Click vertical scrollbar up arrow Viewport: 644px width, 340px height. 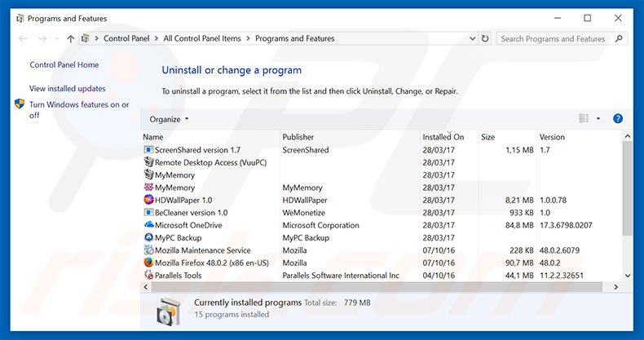click(x=628, y=136)
